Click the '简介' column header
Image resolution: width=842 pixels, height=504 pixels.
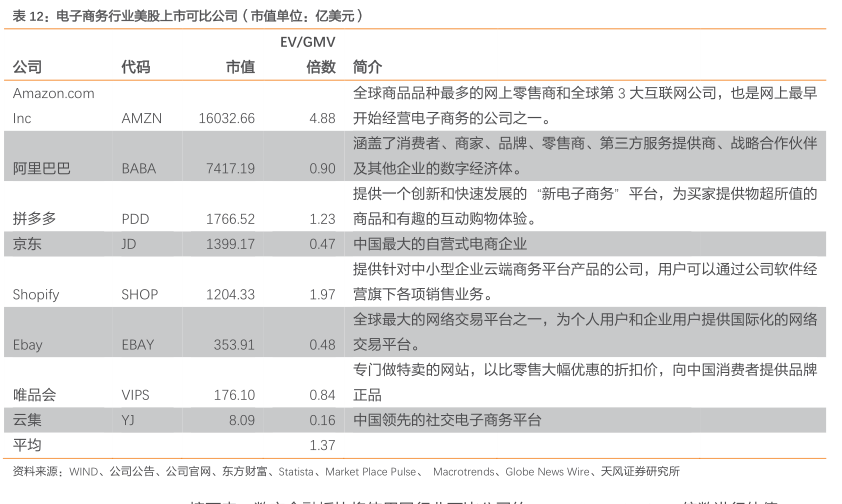point(367,67)
